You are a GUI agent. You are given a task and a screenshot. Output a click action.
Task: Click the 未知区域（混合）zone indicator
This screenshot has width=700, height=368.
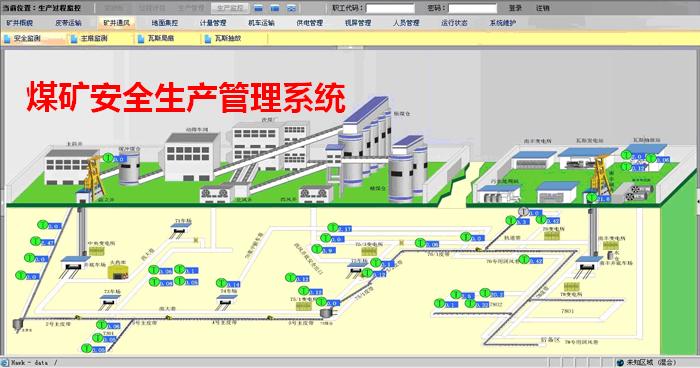(x=647, y=363)
